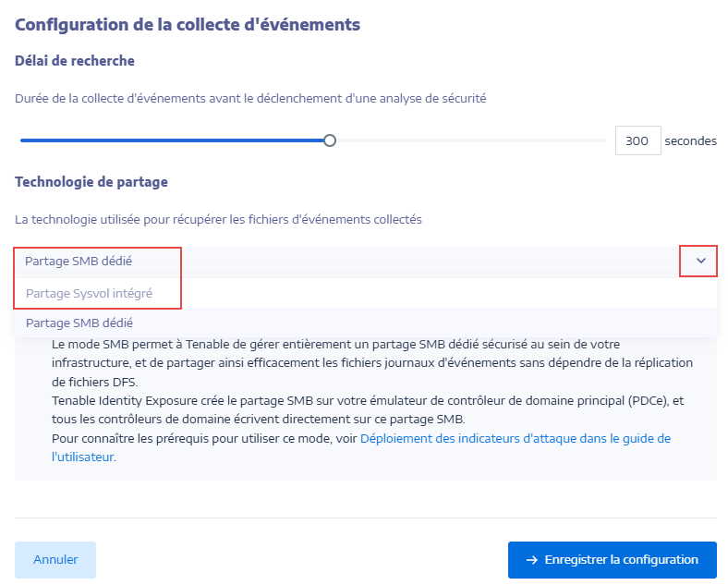Open the Déploiement des indicateurs d'attaque link
This screenshot has width=728, height=585.
(x=515, y=438)
